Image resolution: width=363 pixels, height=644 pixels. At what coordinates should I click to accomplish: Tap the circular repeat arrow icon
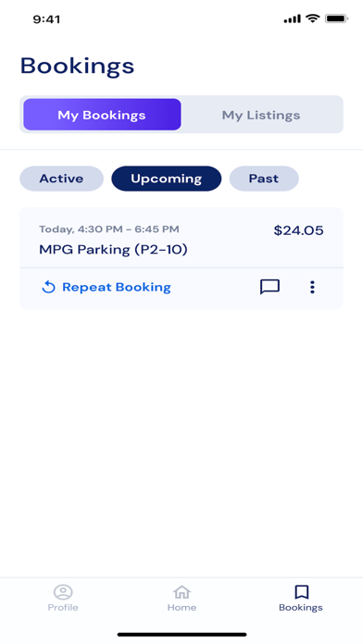pos(48,287)
